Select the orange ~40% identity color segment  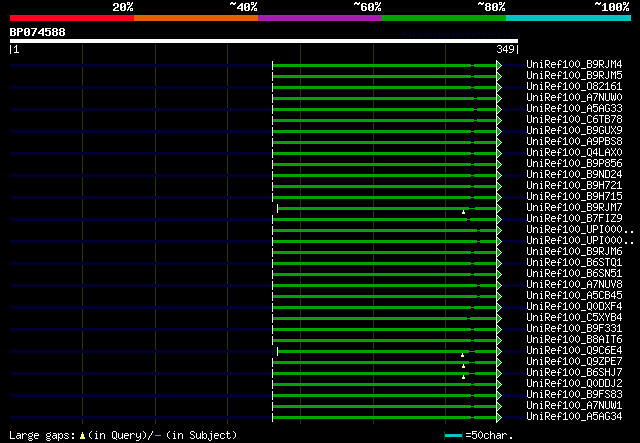pos(196,18)
